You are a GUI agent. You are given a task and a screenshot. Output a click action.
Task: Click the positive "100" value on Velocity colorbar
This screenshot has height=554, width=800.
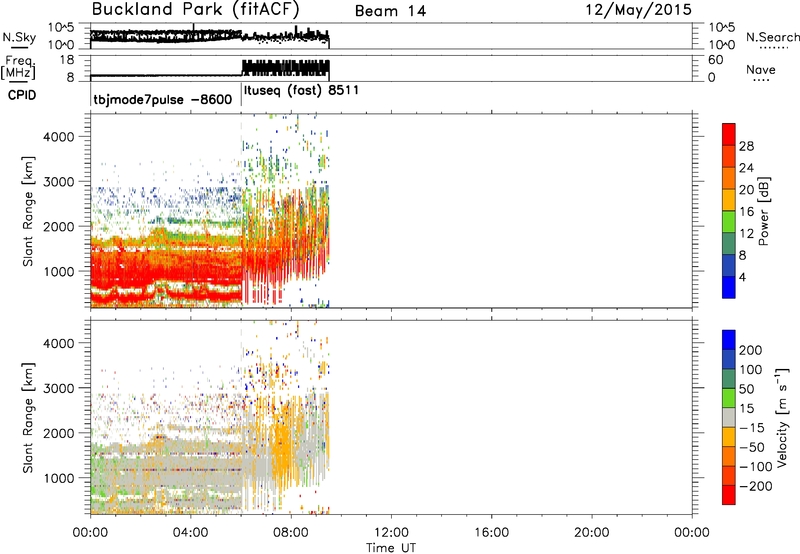(x=751, y=369)
